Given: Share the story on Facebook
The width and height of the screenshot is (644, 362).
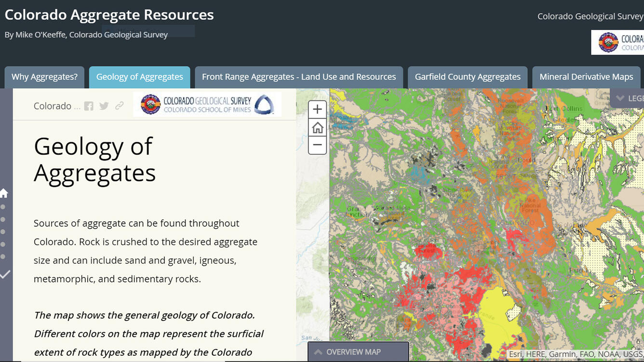Looking at the screenshot, I should [89, 106].
